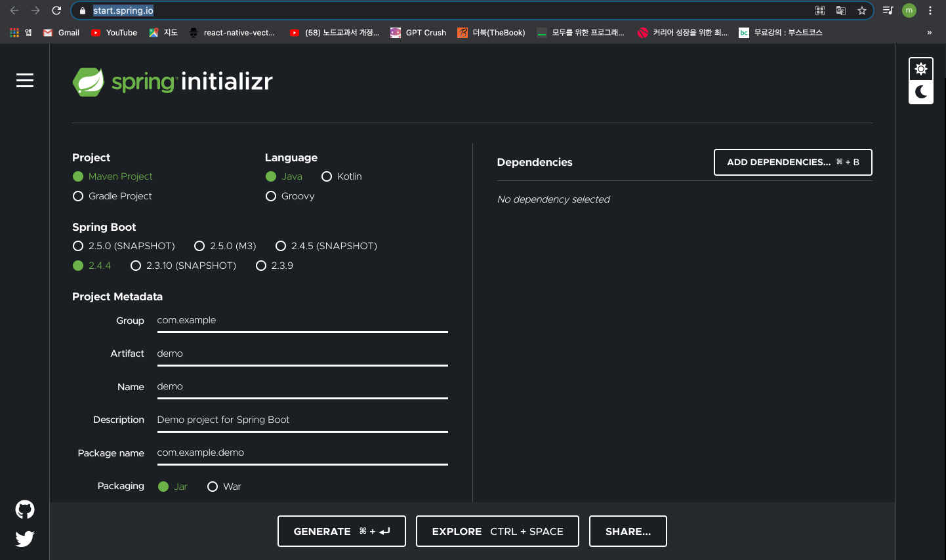This screenshot has width=946, height=560.
Task: Open the GPT Crush bookmark
Action: click(x=419, y=32)
